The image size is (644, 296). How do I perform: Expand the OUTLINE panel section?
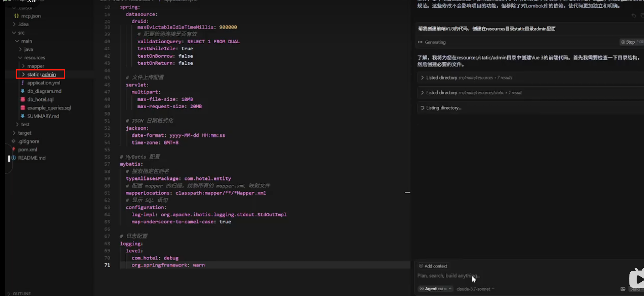click(x=21, y=294)
